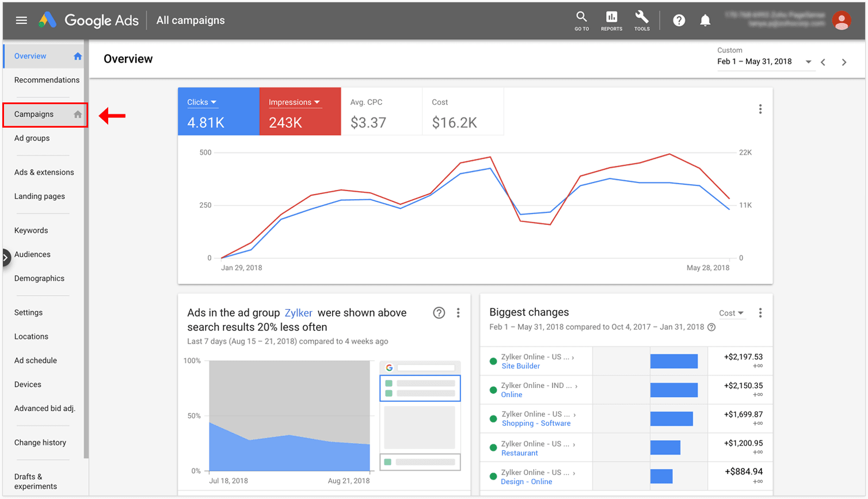Screen dimensions: 868x499
Task: Open the Tools wrench icon
Action: coord(642,20)
